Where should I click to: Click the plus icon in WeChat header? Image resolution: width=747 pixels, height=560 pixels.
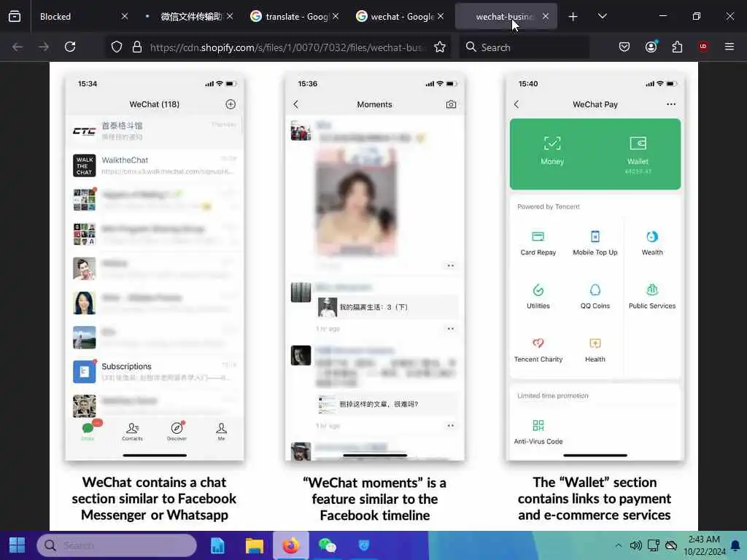[231, 104]
